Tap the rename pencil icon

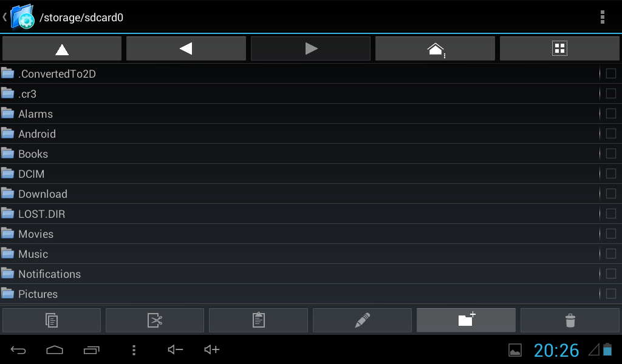362,320
